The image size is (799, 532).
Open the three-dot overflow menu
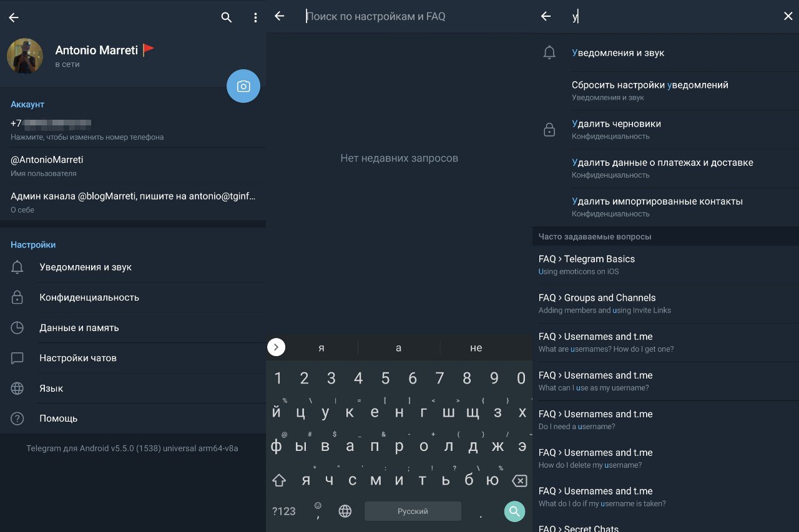[x=255, y=17]
